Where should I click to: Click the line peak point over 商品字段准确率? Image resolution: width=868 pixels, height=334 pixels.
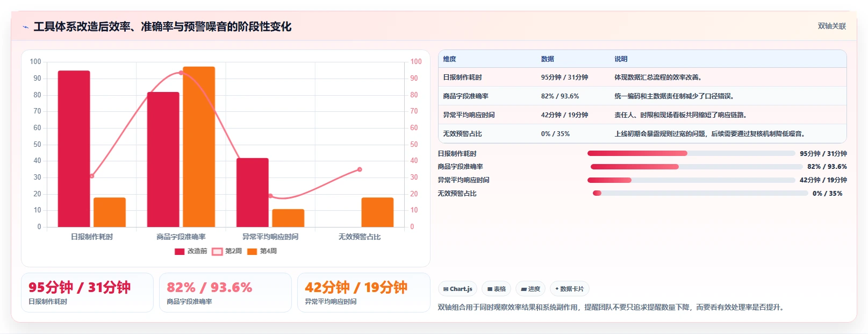[181, 73]
